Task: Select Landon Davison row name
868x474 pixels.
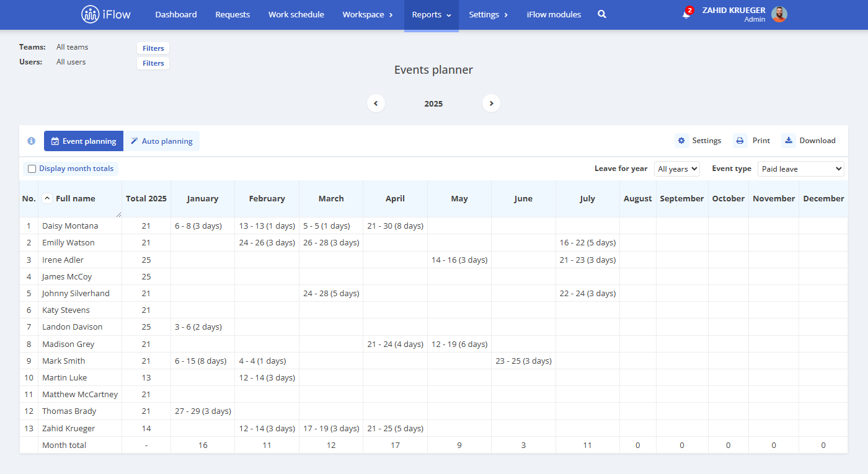Action: pyautogui.click(x=73, y=327)
